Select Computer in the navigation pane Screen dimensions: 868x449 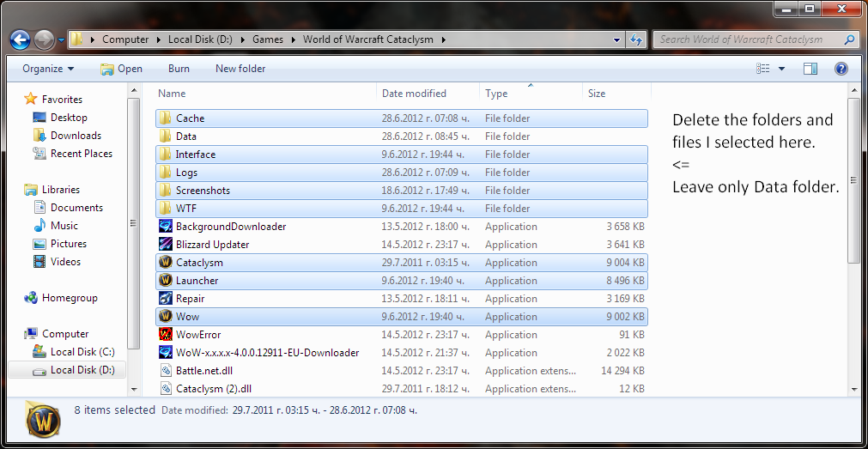pos(65,334)
